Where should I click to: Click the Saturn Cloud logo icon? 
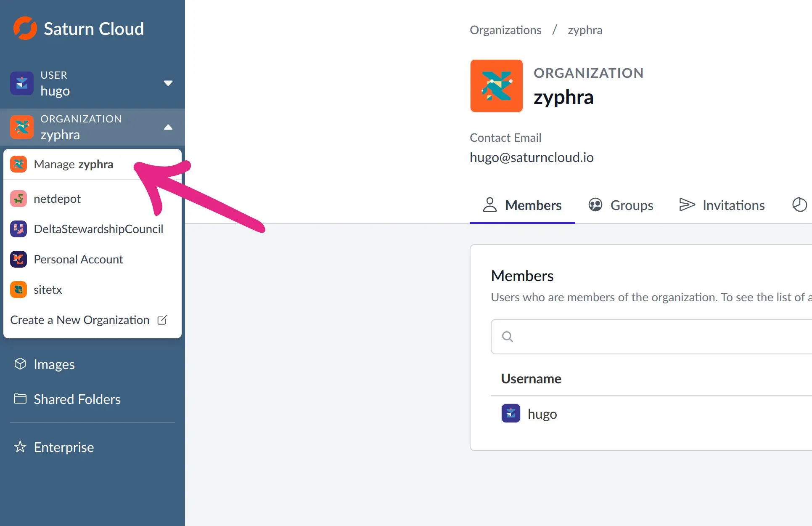pyautogui.click(x=25, y=29)
